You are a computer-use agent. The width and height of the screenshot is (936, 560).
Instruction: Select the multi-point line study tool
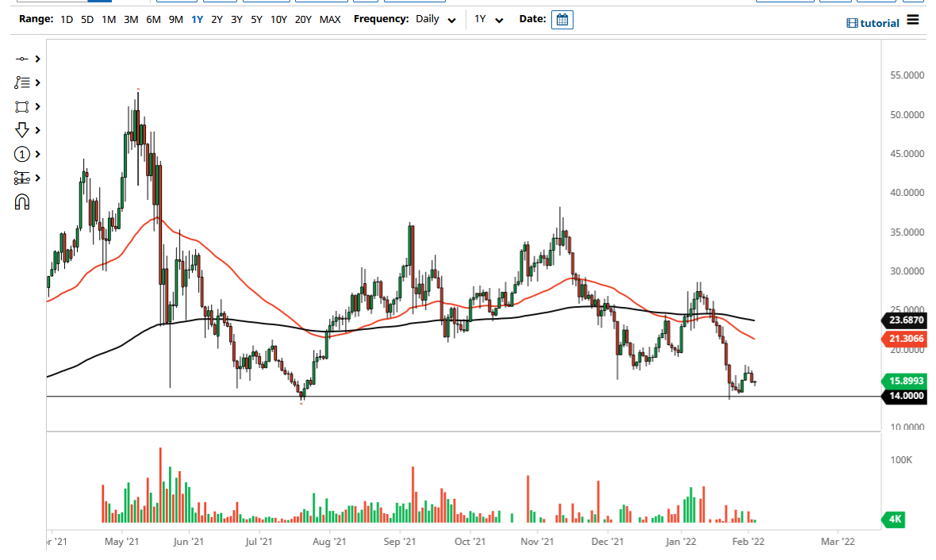point(21,82)
